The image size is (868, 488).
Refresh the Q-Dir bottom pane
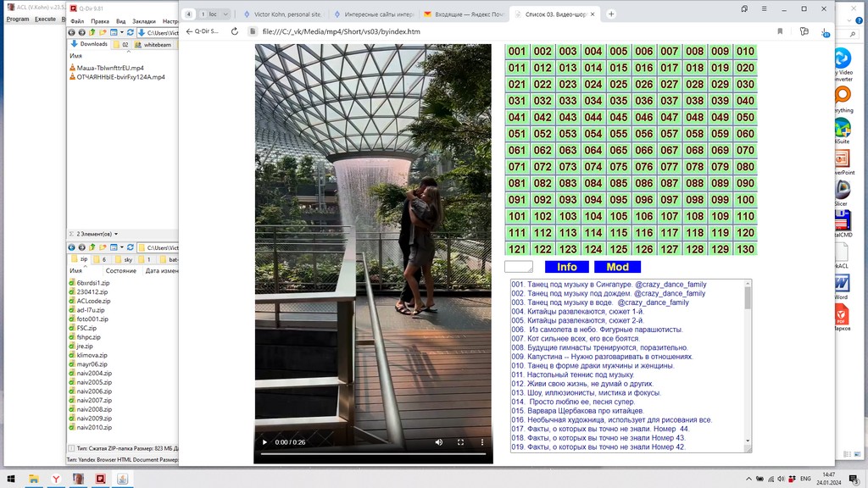pos(130,247)
